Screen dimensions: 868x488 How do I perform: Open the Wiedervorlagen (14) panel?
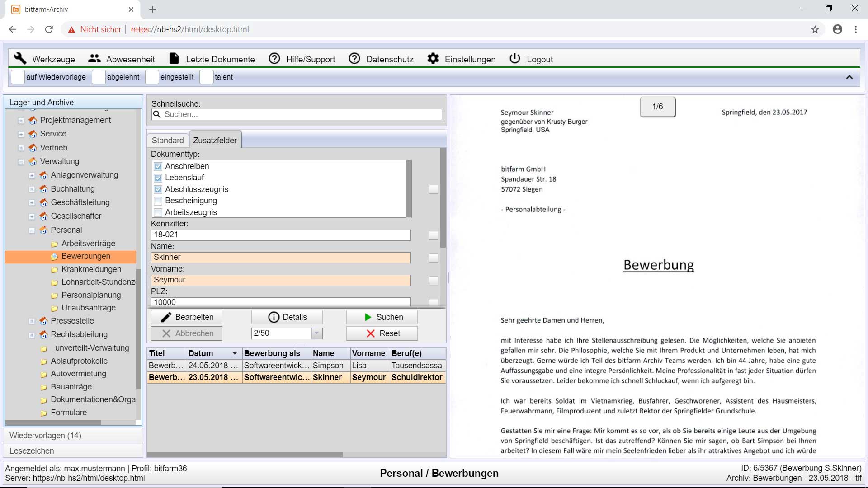(x=73, y=436)
